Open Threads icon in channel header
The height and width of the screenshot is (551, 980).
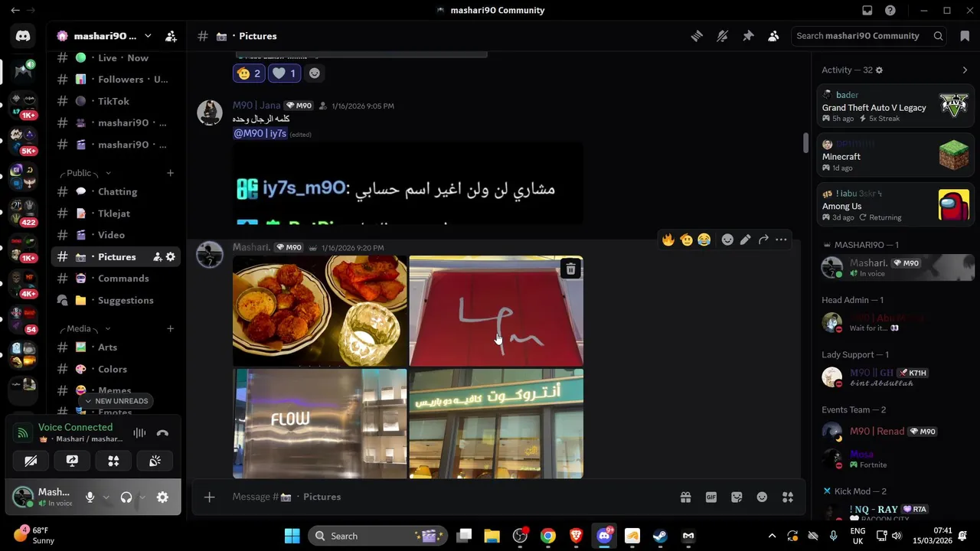(x=697, y=36)
